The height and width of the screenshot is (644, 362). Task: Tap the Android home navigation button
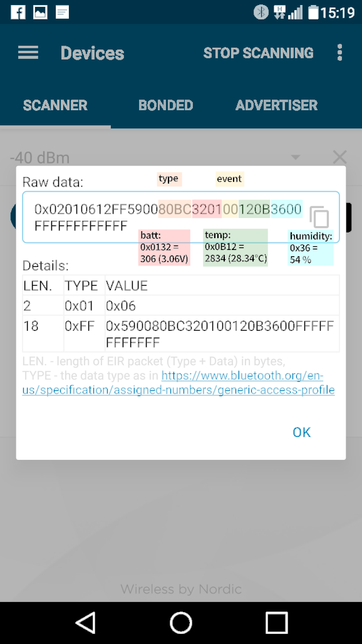click(181, 623)
